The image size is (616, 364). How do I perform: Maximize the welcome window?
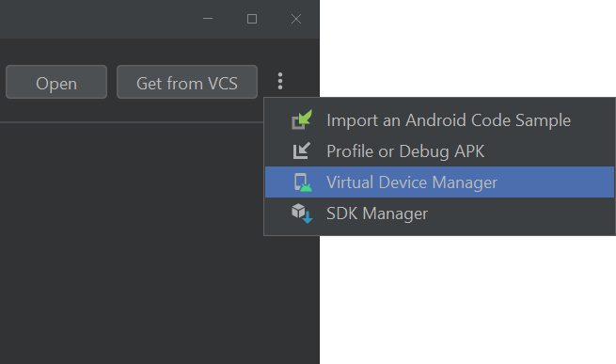pos(252,19)
